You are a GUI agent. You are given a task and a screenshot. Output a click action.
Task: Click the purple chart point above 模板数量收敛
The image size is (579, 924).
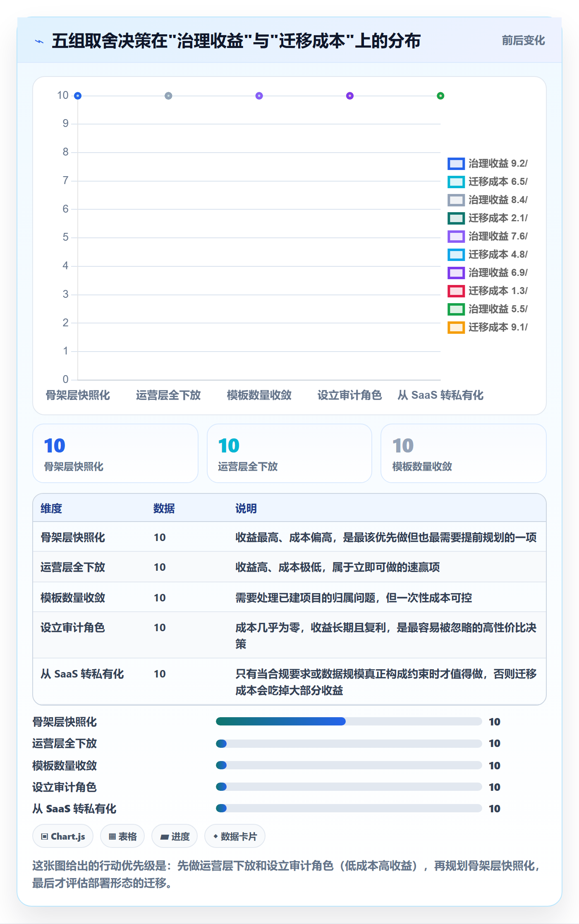click(x=259, y=96)
